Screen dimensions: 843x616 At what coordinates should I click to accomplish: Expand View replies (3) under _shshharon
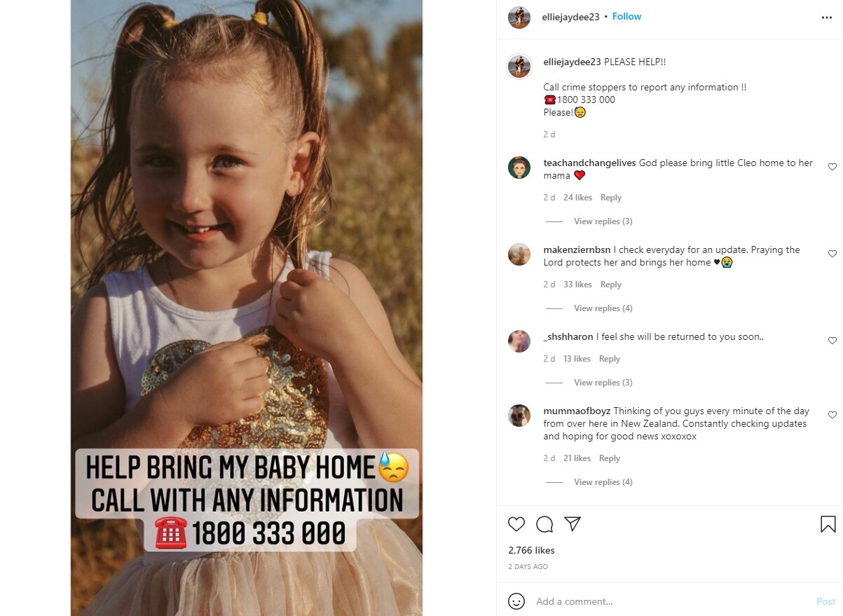603,383
